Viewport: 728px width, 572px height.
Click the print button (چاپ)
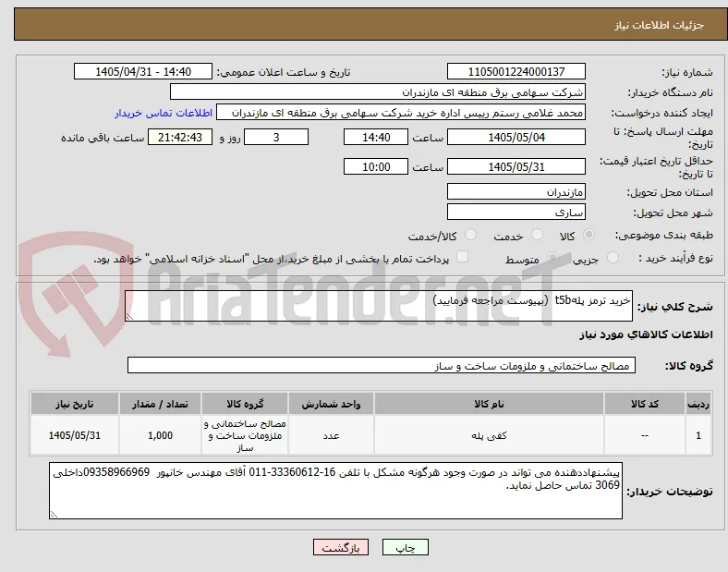(x=406, y=547)
